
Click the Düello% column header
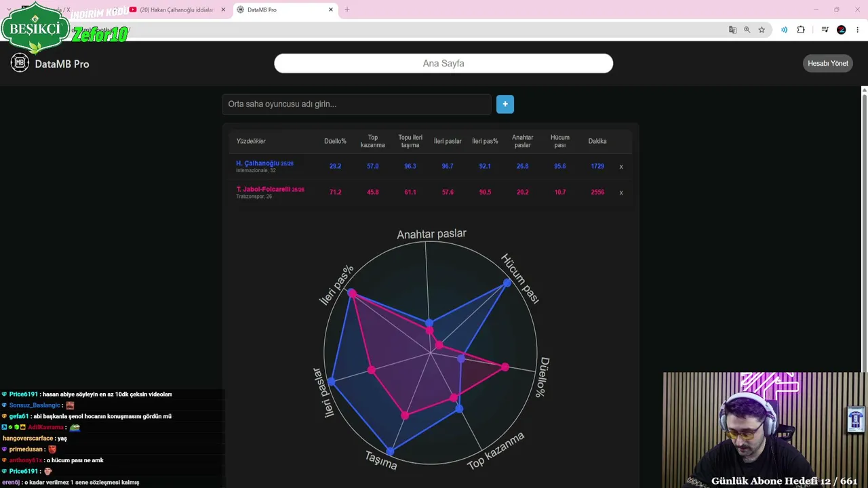335,141
